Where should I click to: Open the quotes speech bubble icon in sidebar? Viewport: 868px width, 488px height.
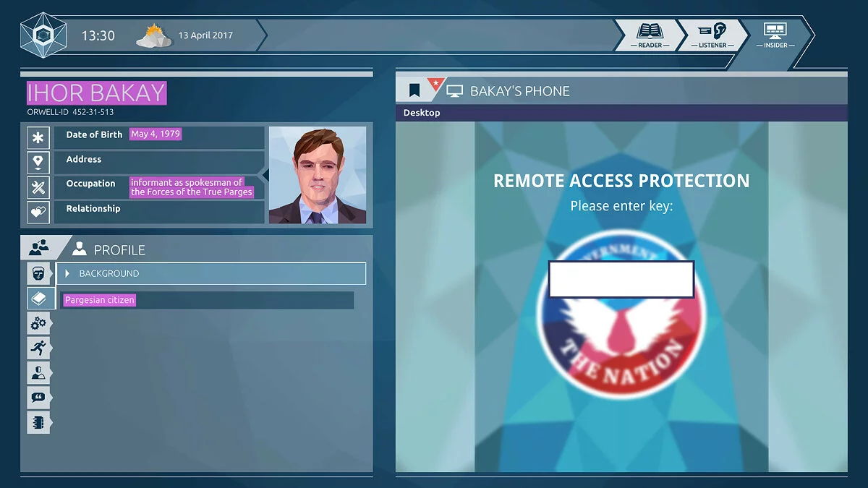click(x=39, y=397)
